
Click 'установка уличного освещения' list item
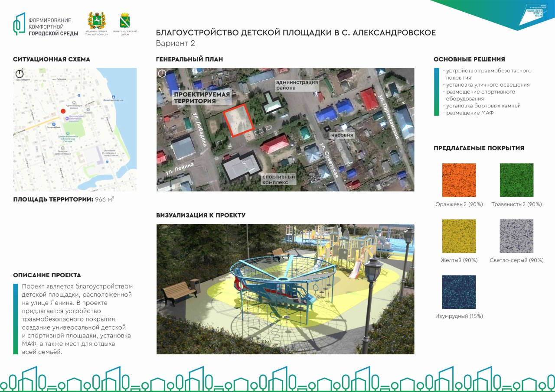coord(487,85)
